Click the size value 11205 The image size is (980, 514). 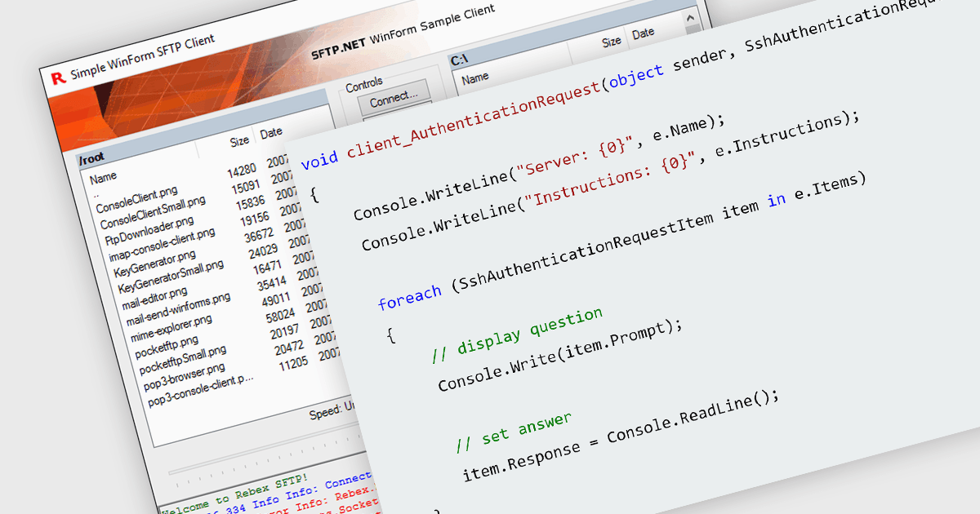tap(293, 363)
